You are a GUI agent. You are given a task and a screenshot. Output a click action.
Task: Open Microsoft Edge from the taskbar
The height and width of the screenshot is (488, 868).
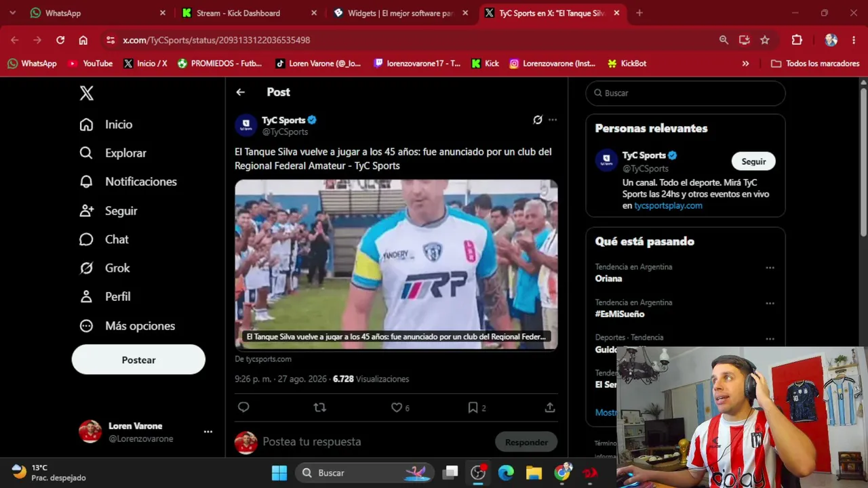(506, 473)
